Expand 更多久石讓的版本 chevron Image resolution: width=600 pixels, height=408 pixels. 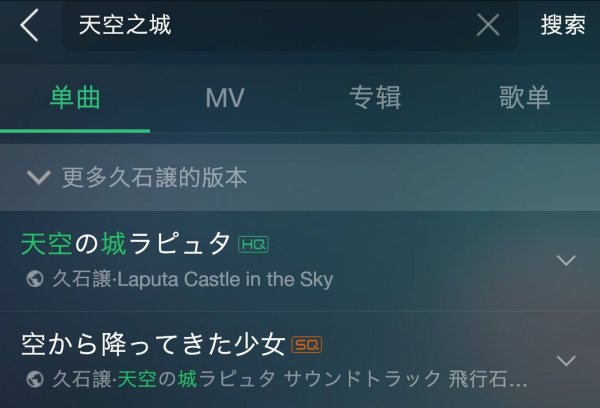click(39, 178)
